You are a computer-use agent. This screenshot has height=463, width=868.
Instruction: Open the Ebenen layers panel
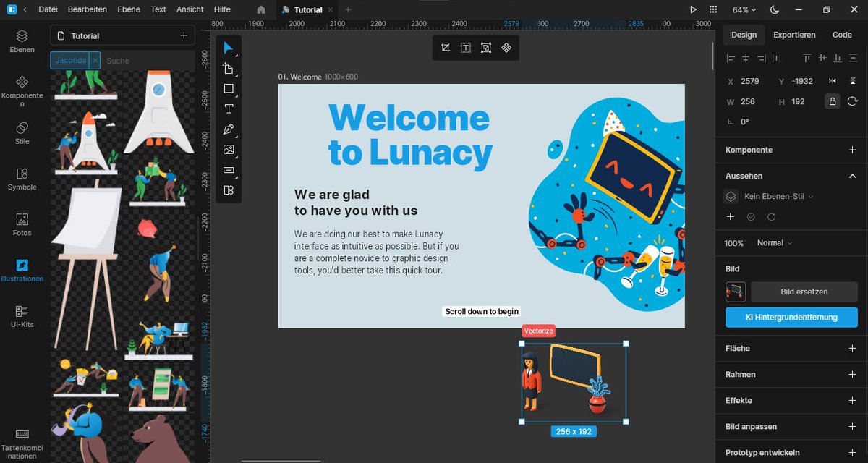click(22, 41)
